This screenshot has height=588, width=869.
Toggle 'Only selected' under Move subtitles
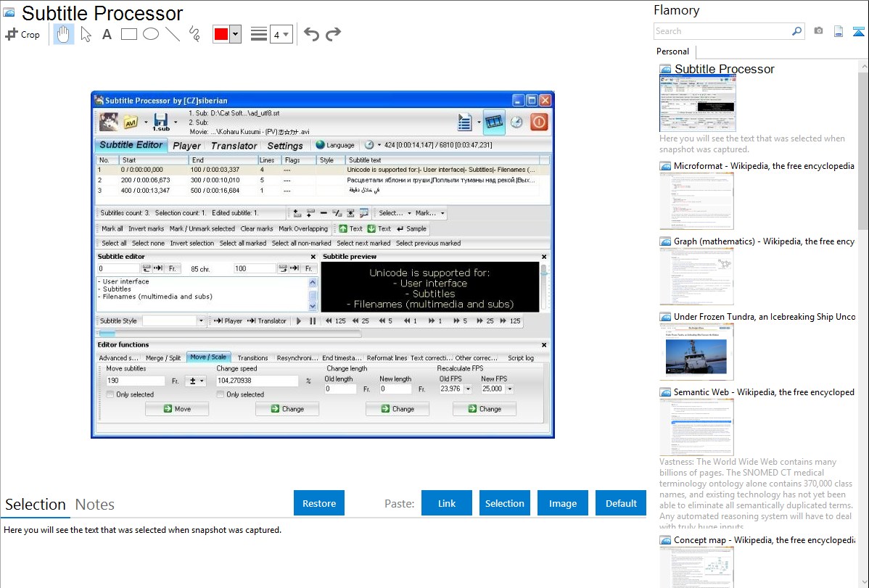pos(110,394)
